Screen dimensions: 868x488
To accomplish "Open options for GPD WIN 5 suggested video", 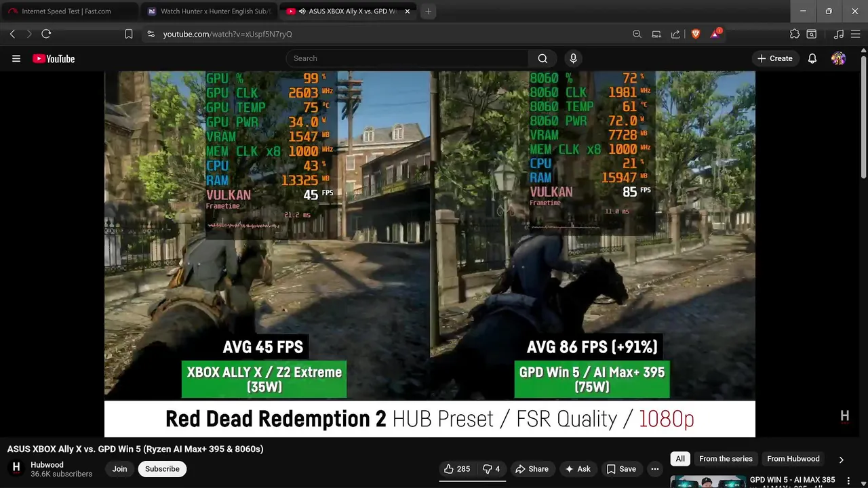I will pos(848,481).
